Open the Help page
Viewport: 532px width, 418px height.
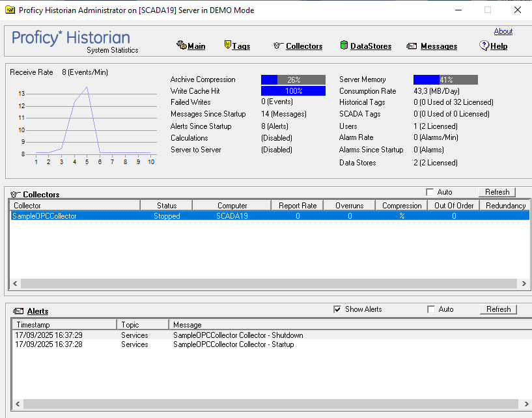499,46
